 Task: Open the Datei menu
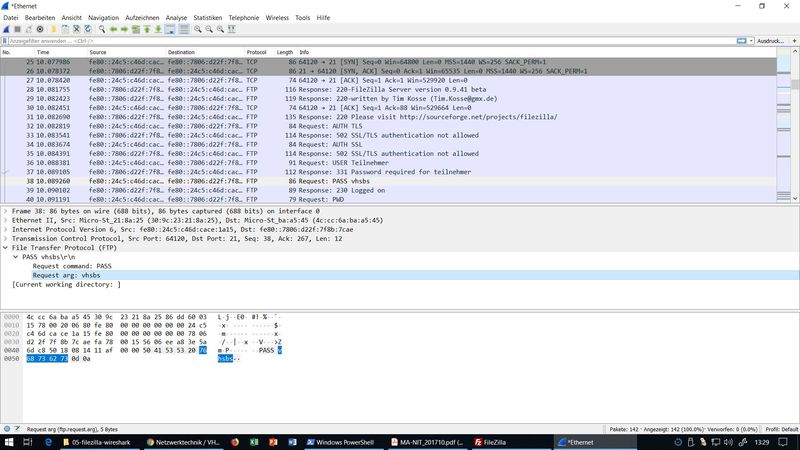click(x=10, y=17)
